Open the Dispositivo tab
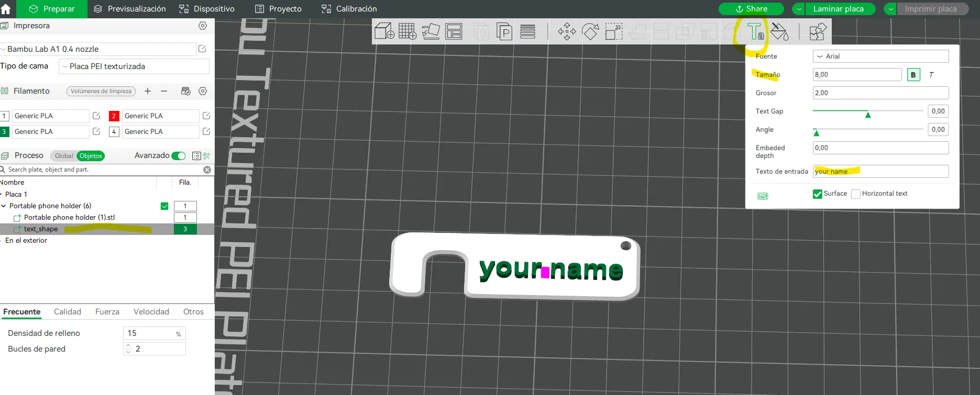The image size is (980, 395). point(207,9)
